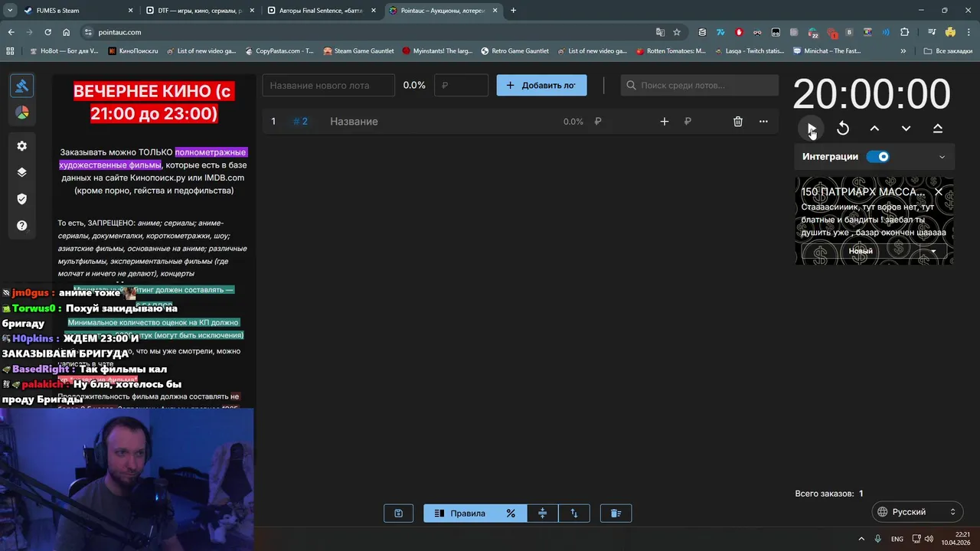Open the media control music icon
Image resolution: width=980 pixels, height=551 pixels.
932,32
